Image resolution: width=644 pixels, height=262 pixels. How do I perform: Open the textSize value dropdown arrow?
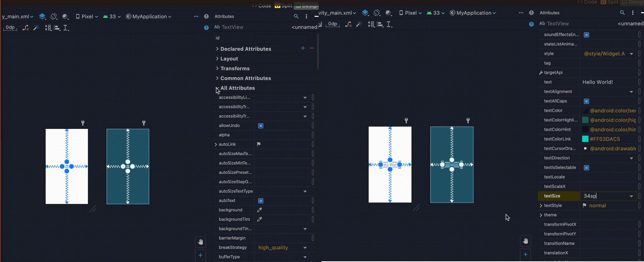coord(631,196)
